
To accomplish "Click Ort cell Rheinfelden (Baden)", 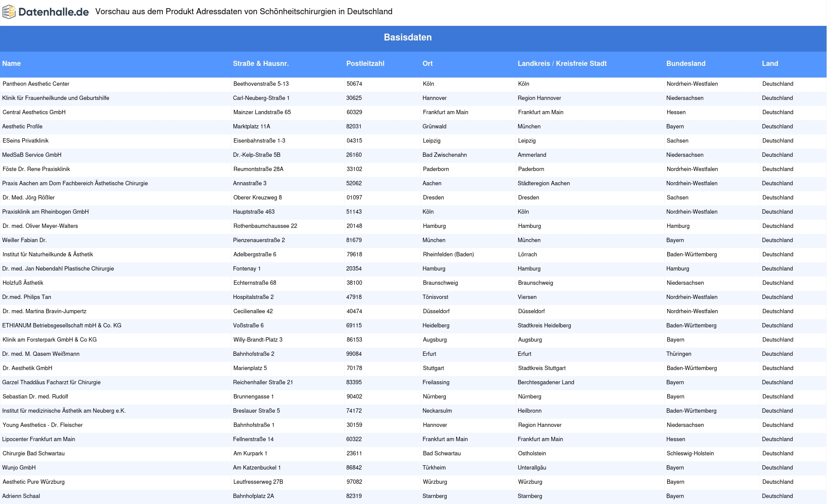I will click(448, 254).
